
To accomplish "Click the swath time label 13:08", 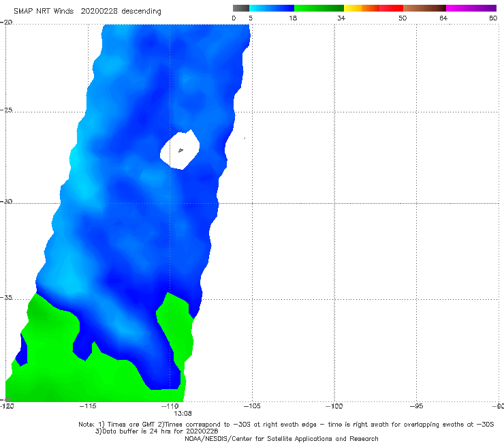I will [183, 414].
